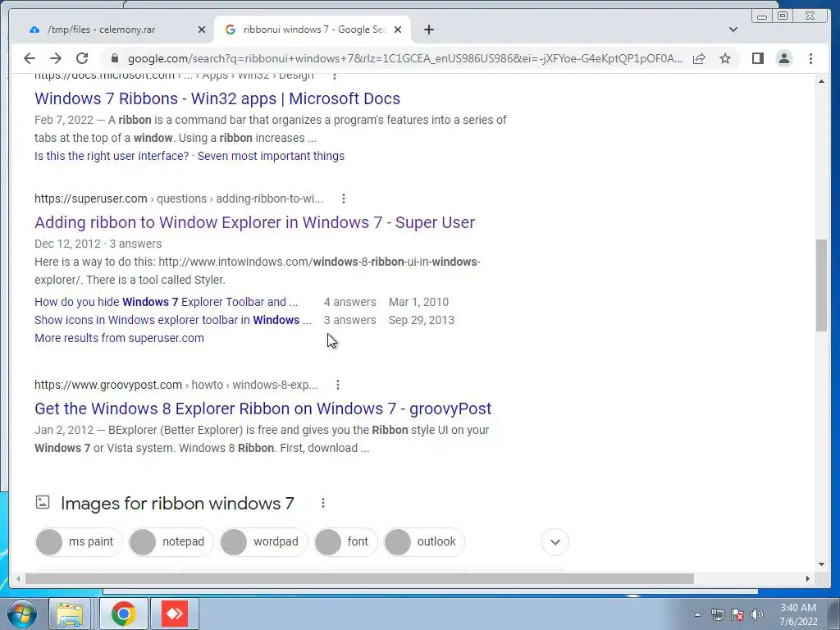Open the Windows Start menu
The height and width of the screenshot is (630, 840).
[21, 614]
